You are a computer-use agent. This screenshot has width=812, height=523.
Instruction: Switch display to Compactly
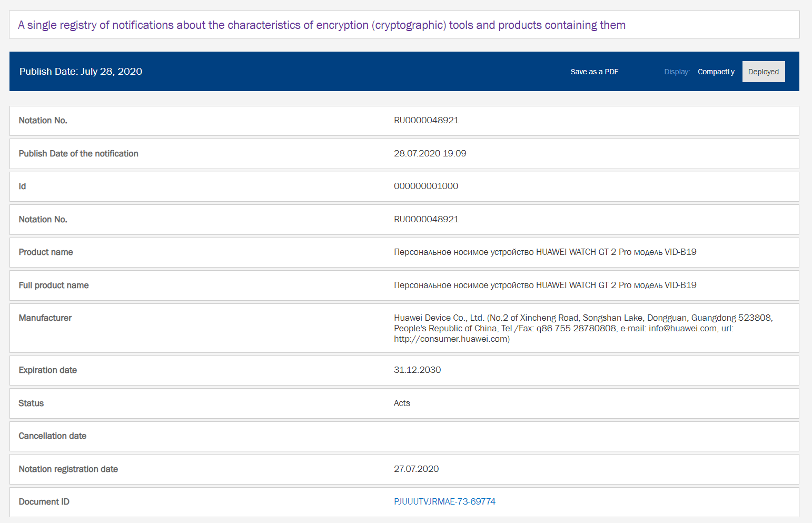tap(716, 72)
